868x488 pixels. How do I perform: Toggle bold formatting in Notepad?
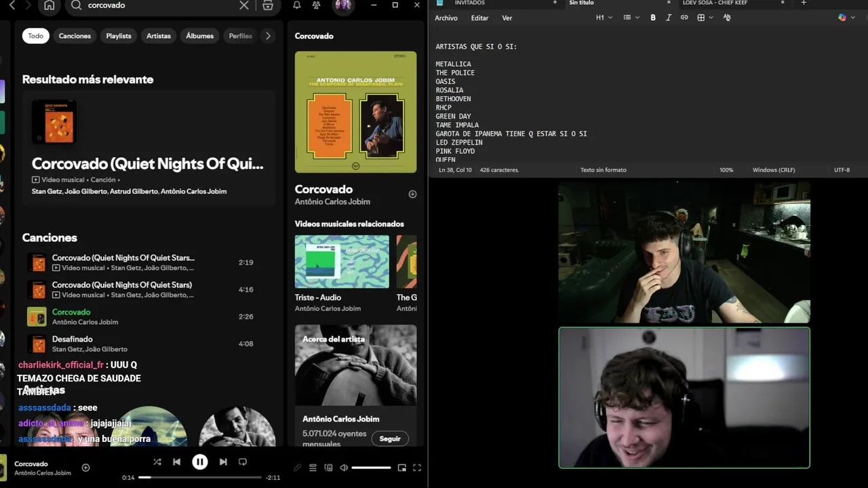653,18
